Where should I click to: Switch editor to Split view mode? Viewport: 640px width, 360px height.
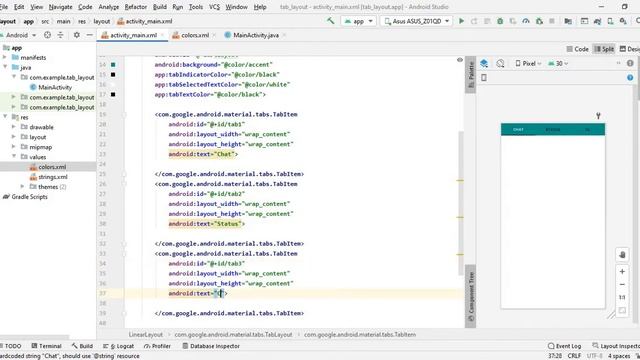tap(604, 49)
